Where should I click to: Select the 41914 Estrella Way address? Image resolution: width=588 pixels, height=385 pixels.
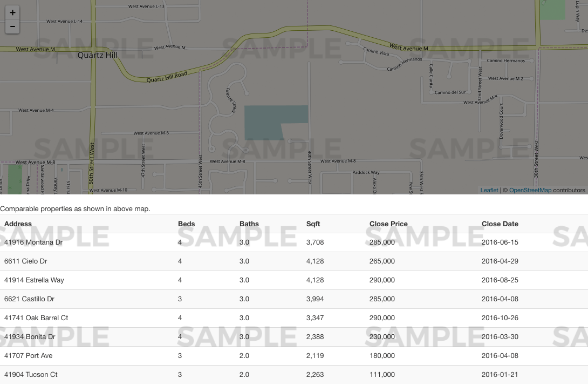(x=34, y=280)
